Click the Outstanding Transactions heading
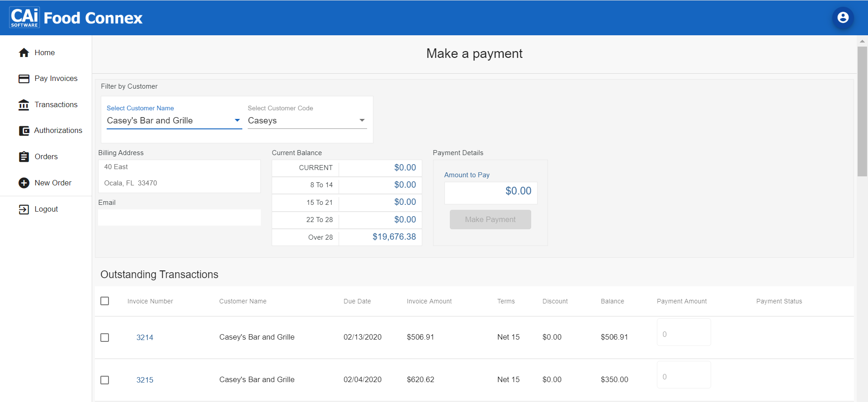The image size is (868, 402). (x=159, y=275)
